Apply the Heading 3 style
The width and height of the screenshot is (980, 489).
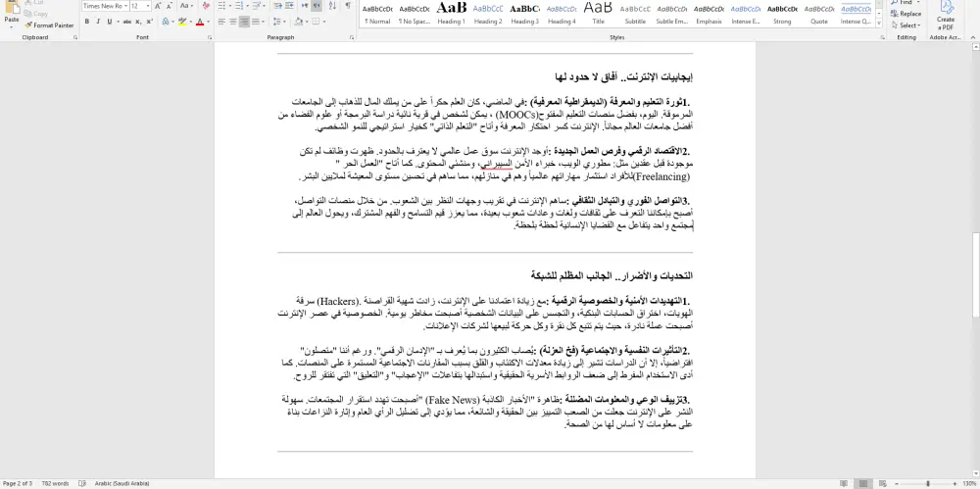[x=525, y=14]
